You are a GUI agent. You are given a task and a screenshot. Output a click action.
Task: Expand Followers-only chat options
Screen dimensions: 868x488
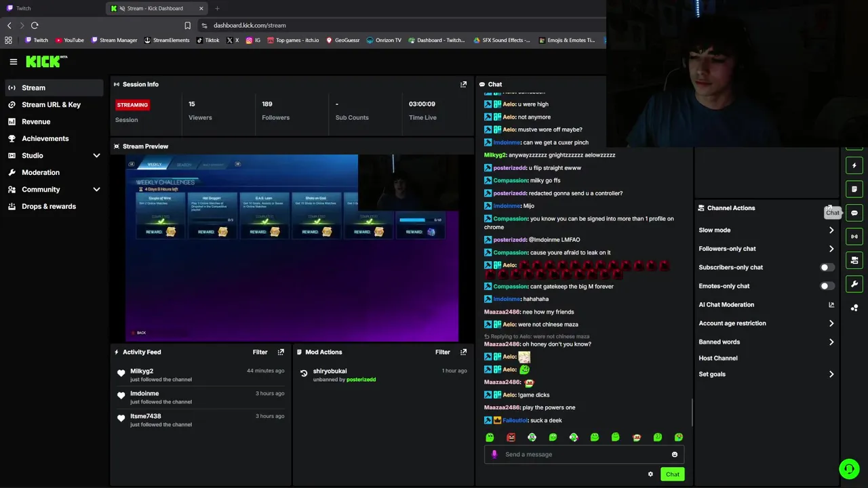click(831, 249)
